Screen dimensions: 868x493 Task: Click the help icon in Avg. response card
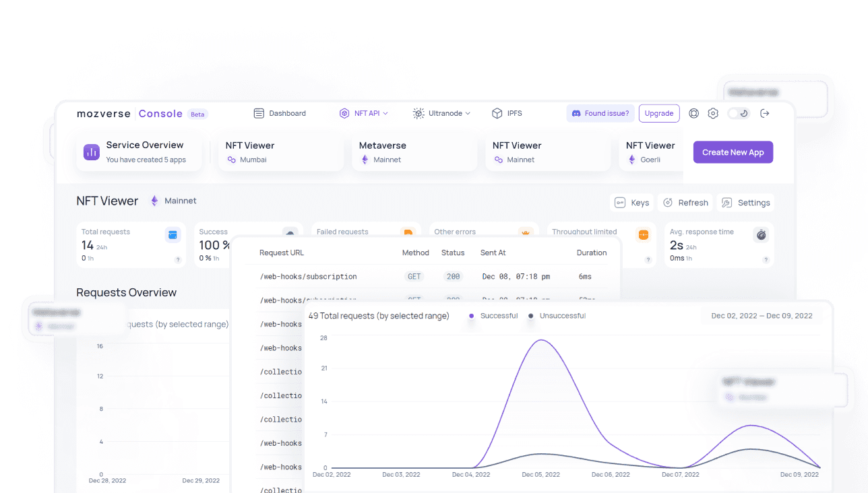tap(766, 259)
